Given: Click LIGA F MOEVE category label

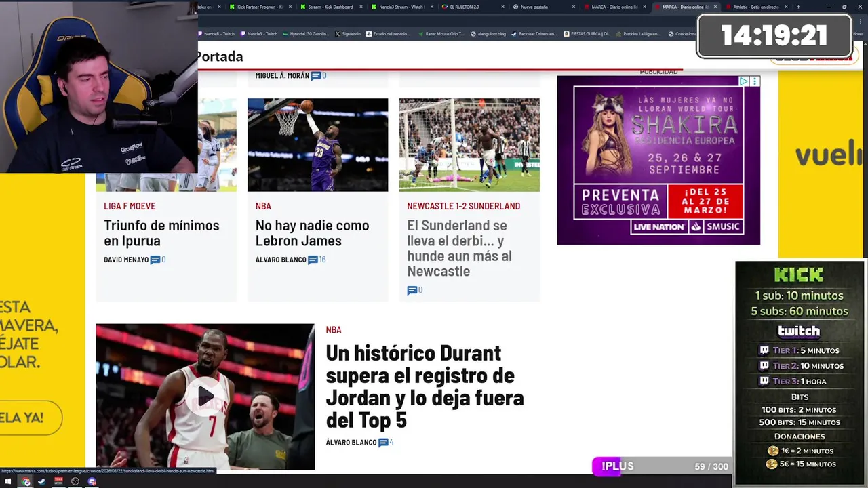Looking at the screenshot, I should click(x=130, y=206).
